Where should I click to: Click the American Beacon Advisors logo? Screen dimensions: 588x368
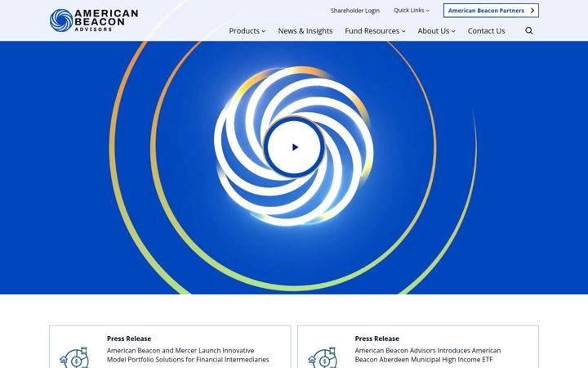point(94,20)
